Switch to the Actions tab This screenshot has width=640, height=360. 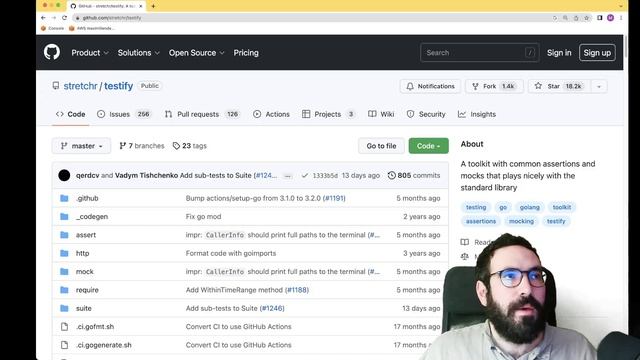point(271,114)
